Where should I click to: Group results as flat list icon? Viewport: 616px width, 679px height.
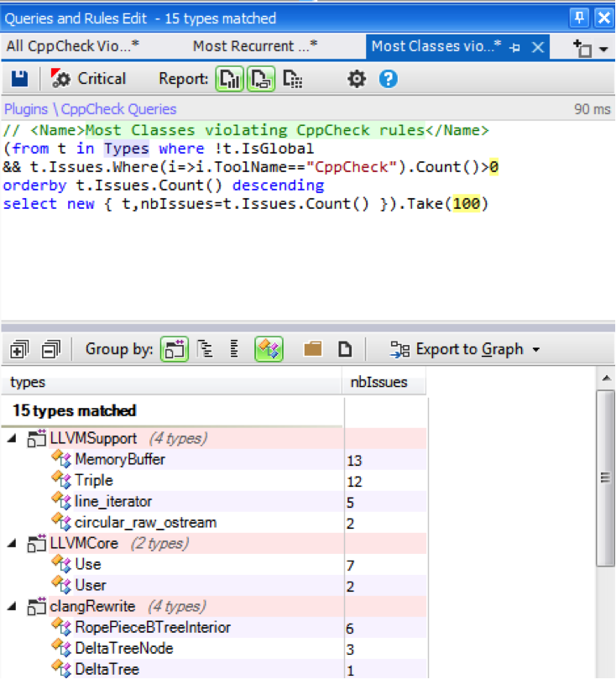234,349
